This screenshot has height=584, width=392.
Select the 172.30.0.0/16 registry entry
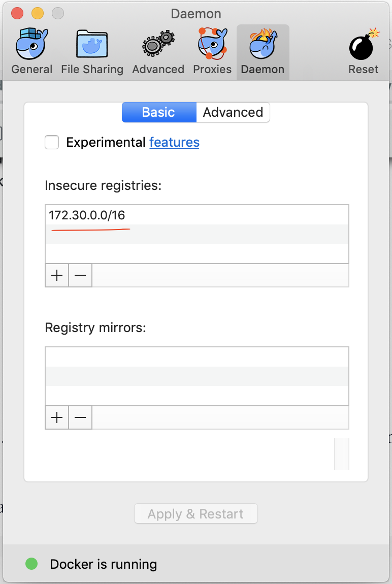[x=87, y=215]
